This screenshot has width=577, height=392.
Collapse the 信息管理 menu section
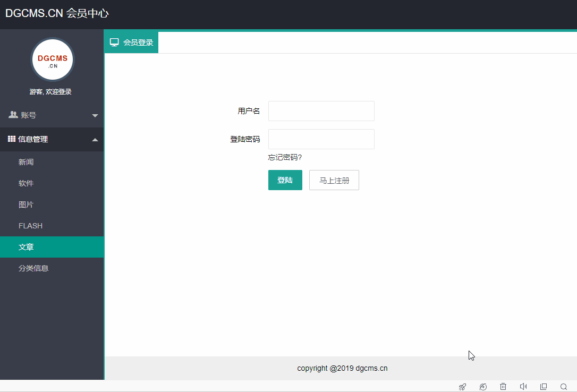[x=95, y=139]
